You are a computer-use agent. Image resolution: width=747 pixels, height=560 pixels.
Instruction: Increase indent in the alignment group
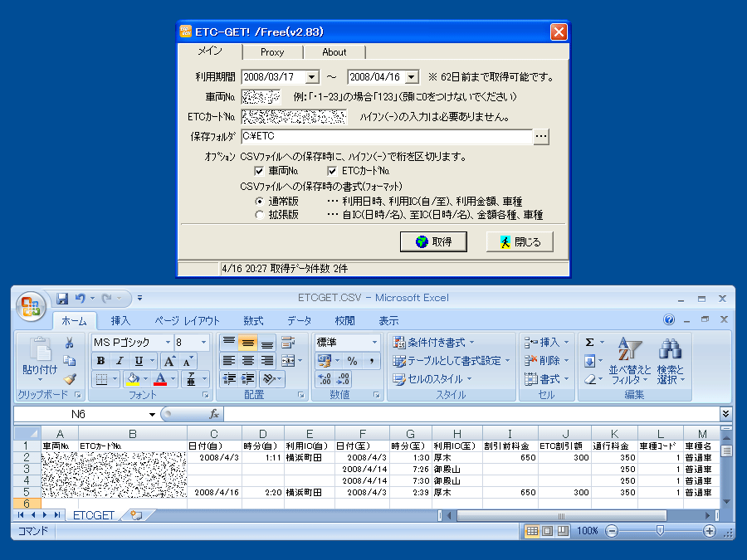click(x=247, y=379)
